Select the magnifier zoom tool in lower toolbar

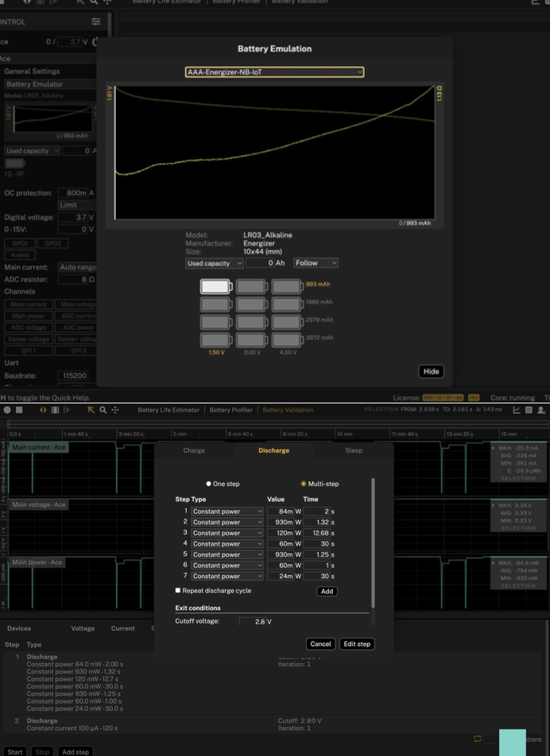coord(103,410)
